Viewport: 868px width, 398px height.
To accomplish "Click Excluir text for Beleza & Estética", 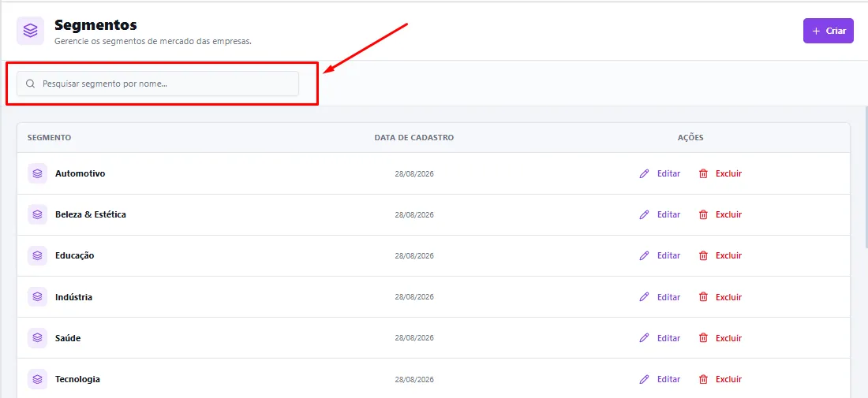I will point(728,214).
